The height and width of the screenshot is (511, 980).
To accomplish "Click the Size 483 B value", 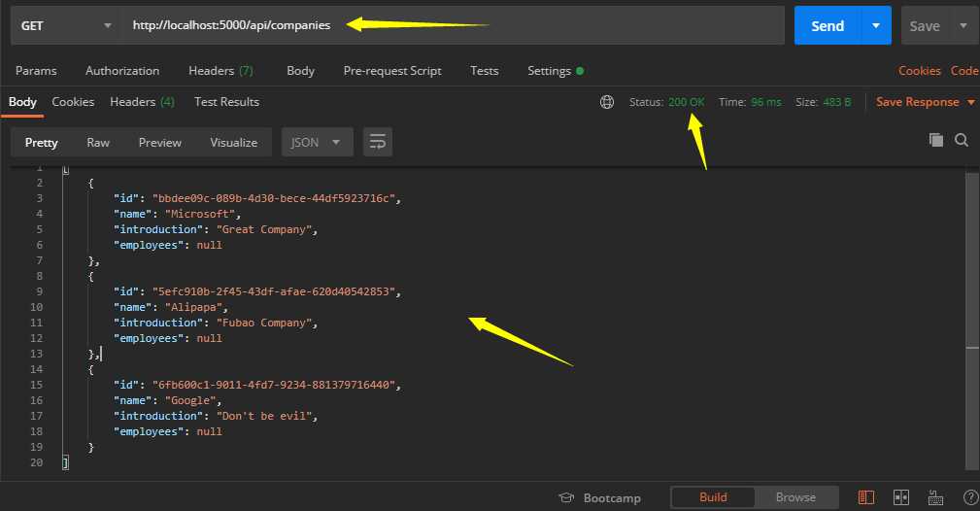I will pyautogui.click(x=837, y=102).
